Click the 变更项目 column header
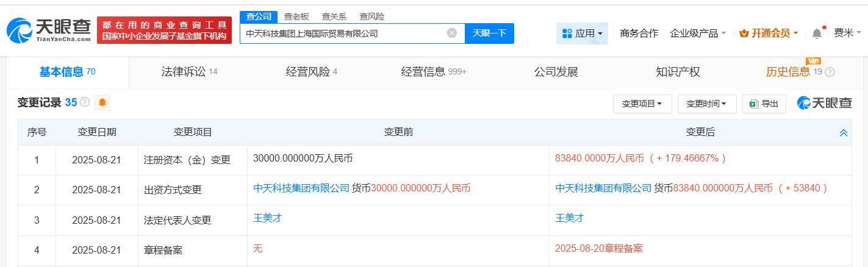This screenshot has width=868, height=267. pyautogui.click(x=193, y=132)
